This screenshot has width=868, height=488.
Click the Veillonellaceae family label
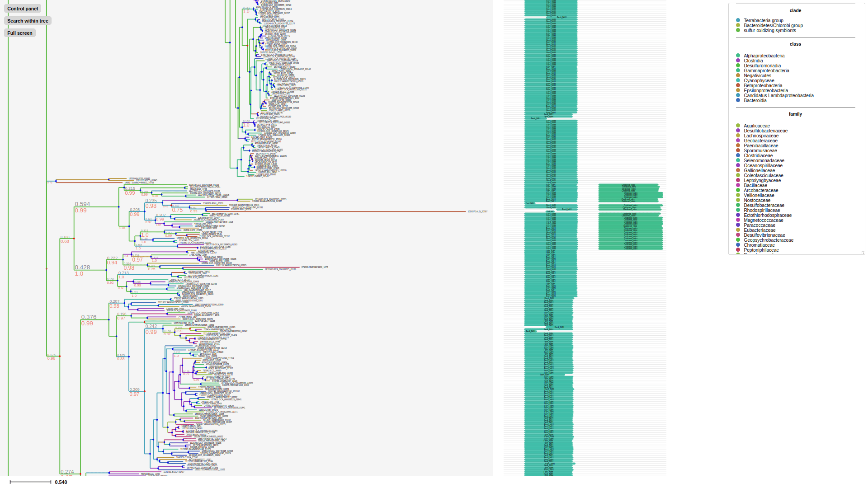point(759,195)
